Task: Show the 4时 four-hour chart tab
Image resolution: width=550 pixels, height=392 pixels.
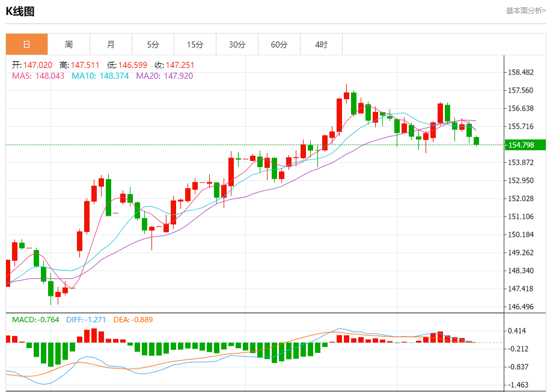Action: point(321,44)
